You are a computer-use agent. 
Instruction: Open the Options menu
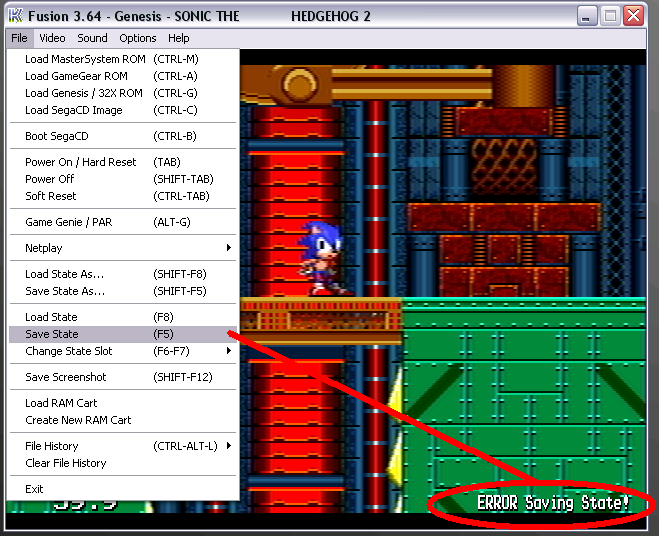click(x=137, y=38)
